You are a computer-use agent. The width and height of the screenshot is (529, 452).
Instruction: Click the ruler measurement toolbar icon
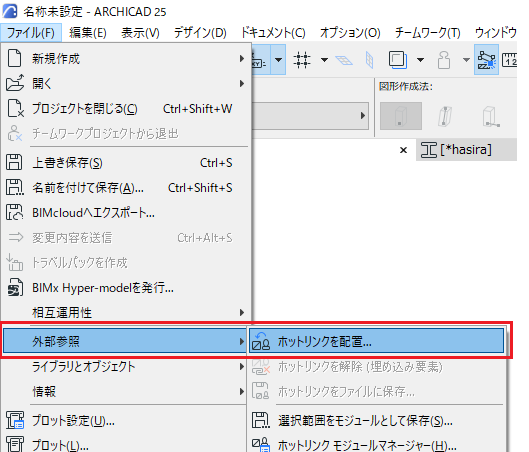pyautogui.click(x=510, y=60)
